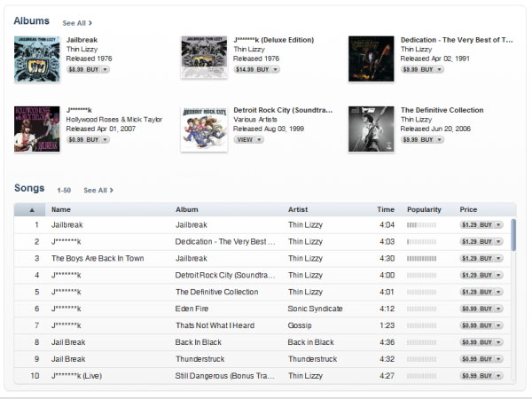Open the Detroit Rock City soundtrack album artwork
The width and height of the screenshot is (532, 399).
click(204, 129)
